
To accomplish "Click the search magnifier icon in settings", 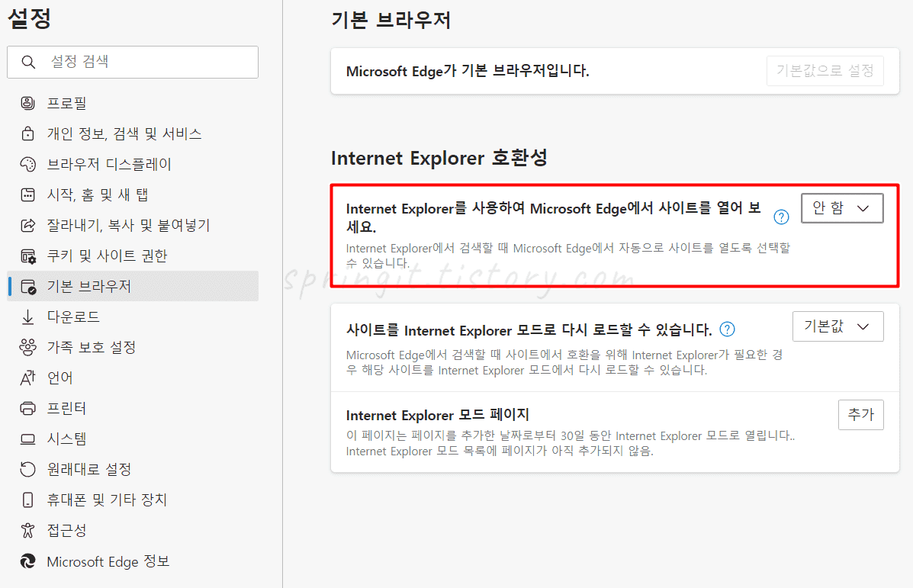I will tap(28, 62).
